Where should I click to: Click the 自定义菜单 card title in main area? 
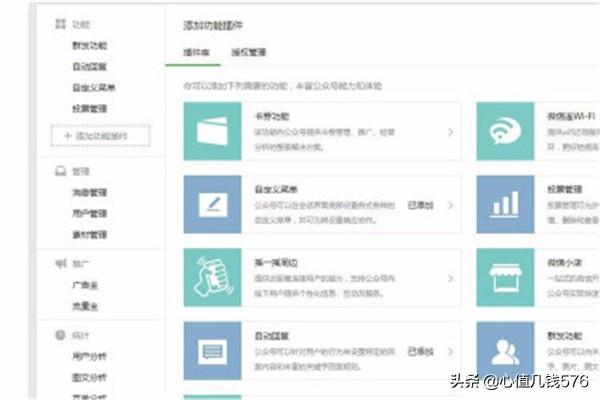click(276, 189)
